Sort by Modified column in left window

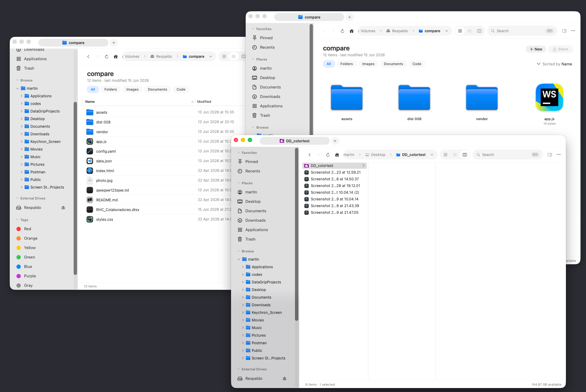[204, 102]
